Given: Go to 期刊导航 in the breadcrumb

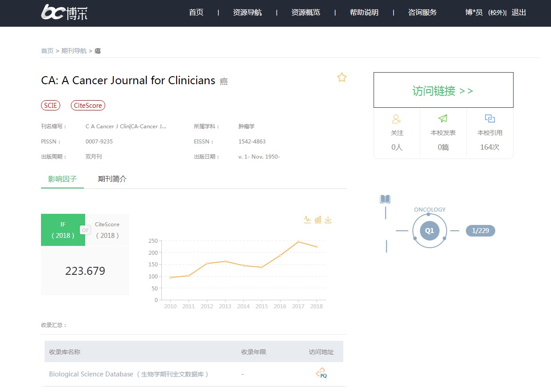Looking at the screenshot, I should pos(74,51).
